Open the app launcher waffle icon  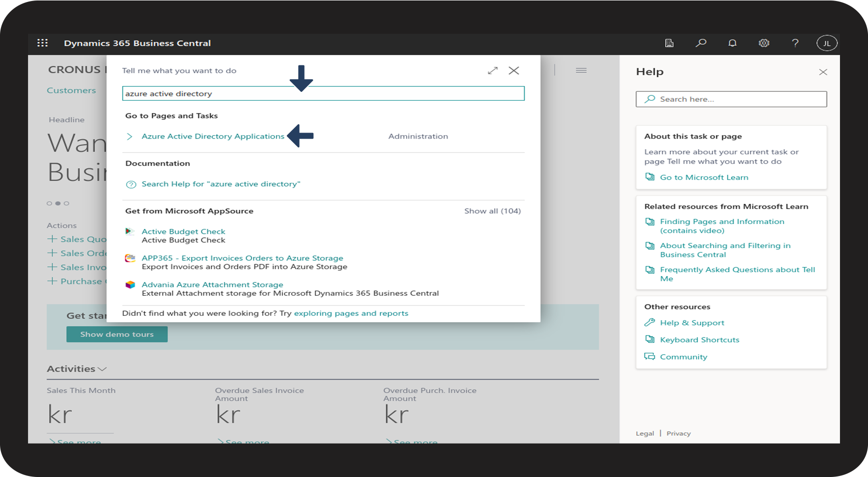pyautogui.click(x=43, y=43)
